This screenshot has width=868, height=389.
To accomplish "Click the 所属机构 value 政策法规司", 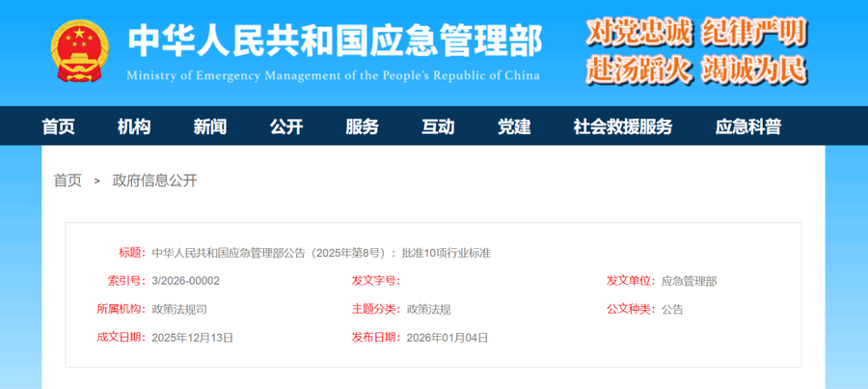I will point(179,310).
